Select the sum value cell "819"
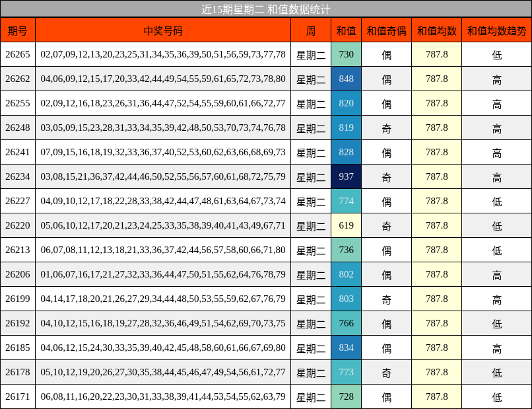Viewport: 532px width, 409px height. tap(346, 128)
